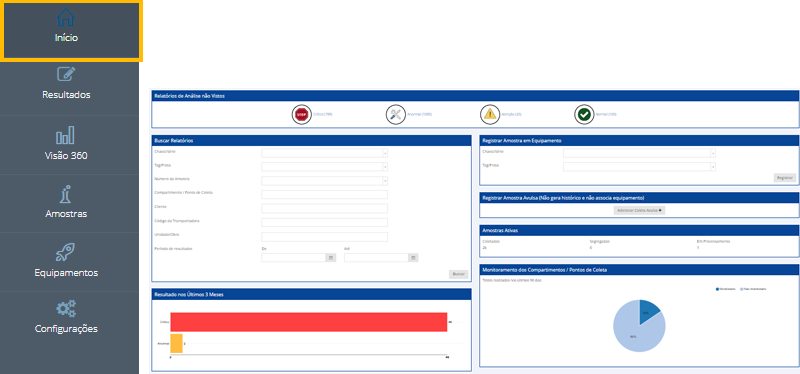This screenshot has height=374, width=800.
Task: Open the Início home icon
Action: tap(65, 17)
